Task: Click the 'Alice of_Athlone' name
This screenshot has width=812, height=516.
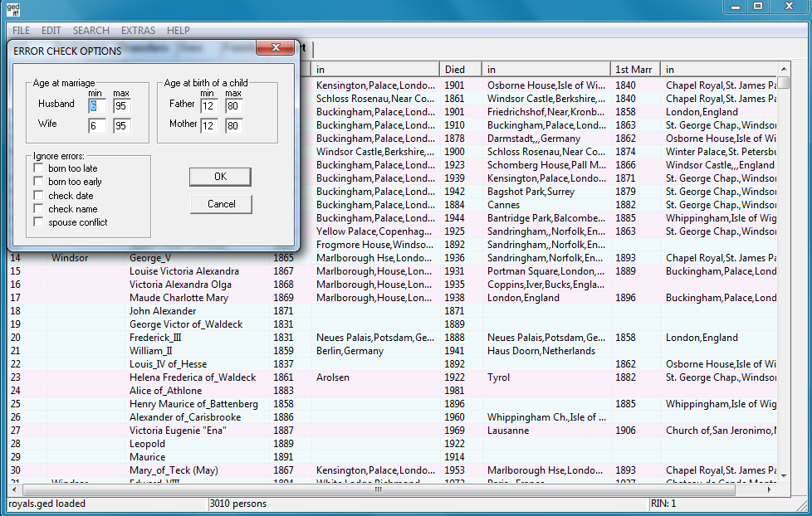Action: click(166, 391)
